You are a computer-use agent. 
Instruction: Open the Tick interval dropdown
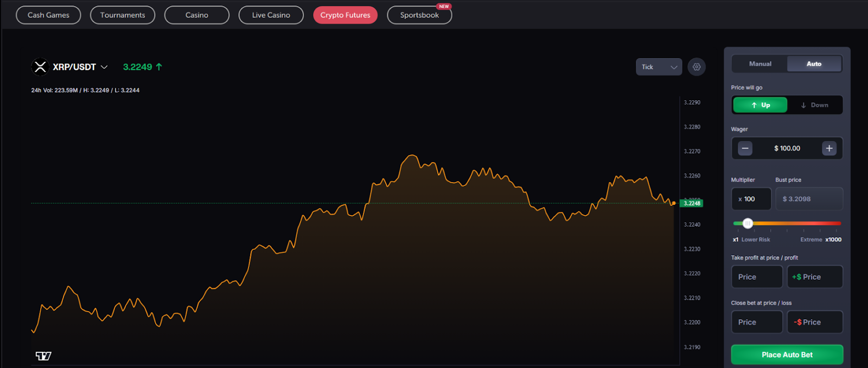click(x=659, y=67)
